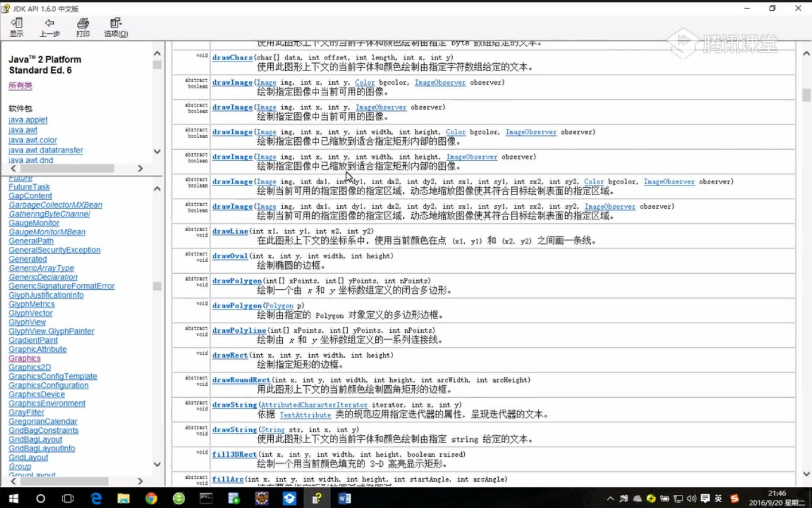Open the green 360 browser taskbar icon
Screen dimensions: 812x508
(x=178, y=498)
